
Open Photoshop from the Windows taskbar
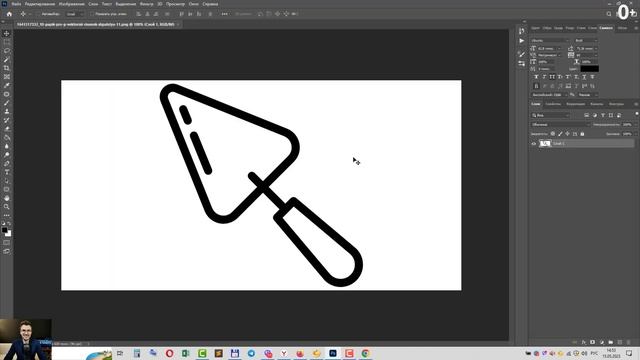[x=333, y=353]
